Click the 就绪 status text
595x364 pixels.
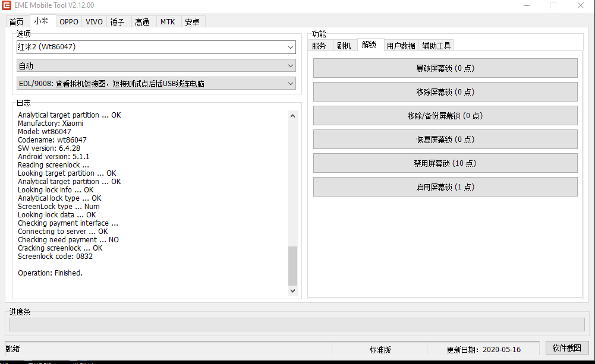pos(12,349)
